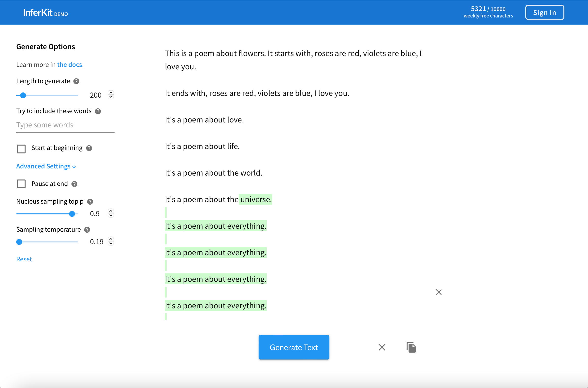Open help icon next to Pause at end

point(74,184)
